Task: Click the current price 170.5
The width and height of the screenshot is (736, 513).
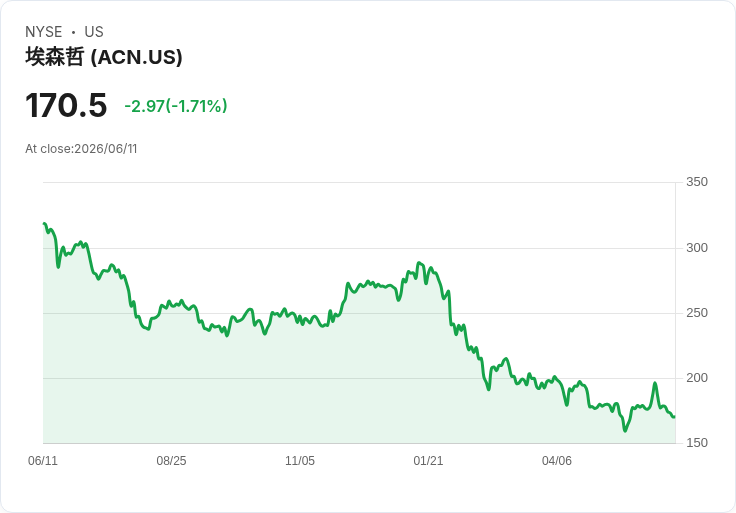Action: tap(66, 105)
